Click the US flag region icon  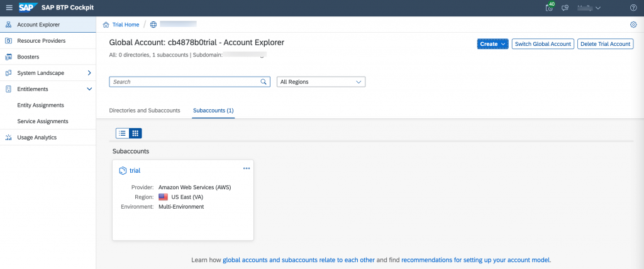(163, 197)
